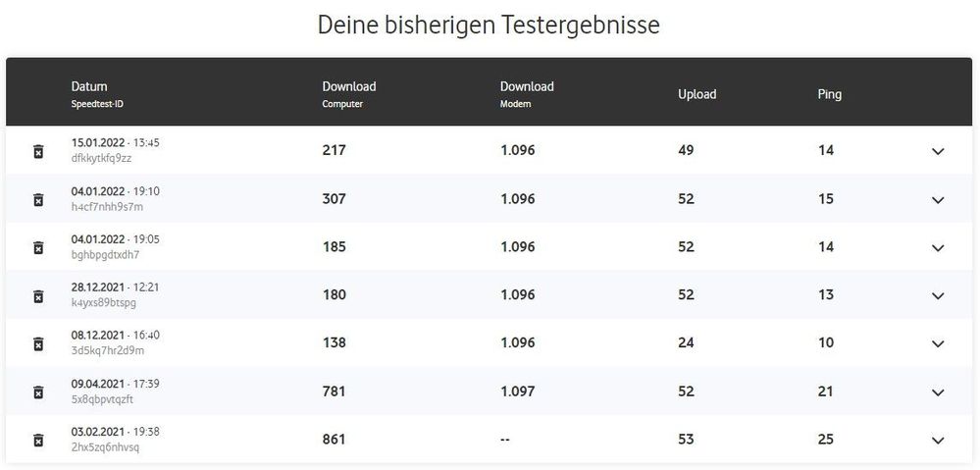Trash the 09.04.2021 speedtest row
The width and height of the screenshot is (980, 470).
pos(38,392)
